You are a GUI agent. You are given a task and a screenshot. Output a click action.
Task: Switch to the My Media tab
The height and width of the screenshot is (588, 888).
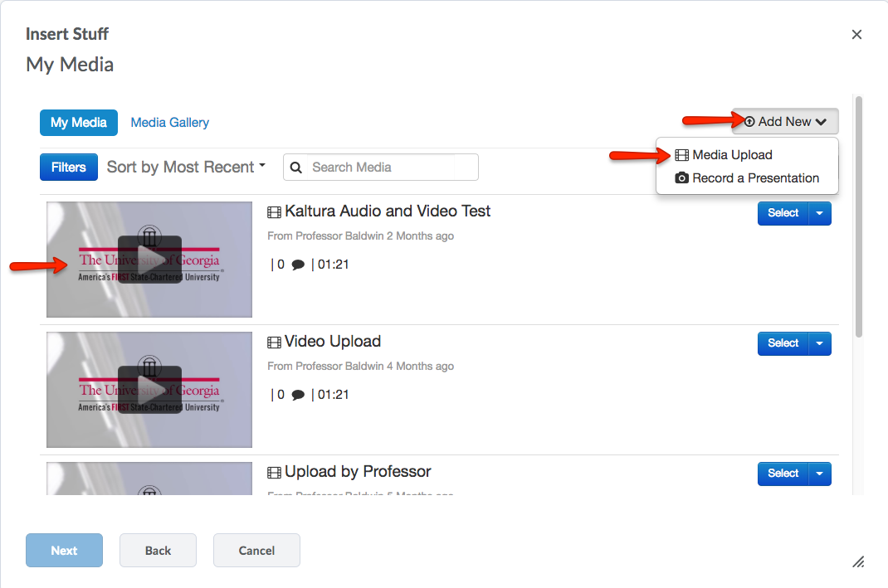click(79, 123)
